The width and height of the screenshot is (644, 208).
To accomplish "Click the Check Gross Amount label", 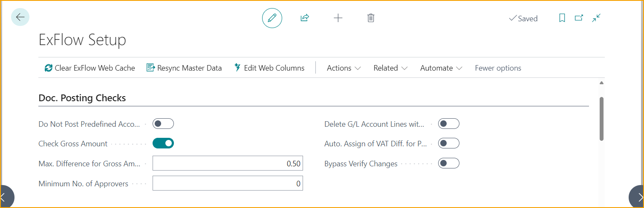I will (x=73, y=144).
